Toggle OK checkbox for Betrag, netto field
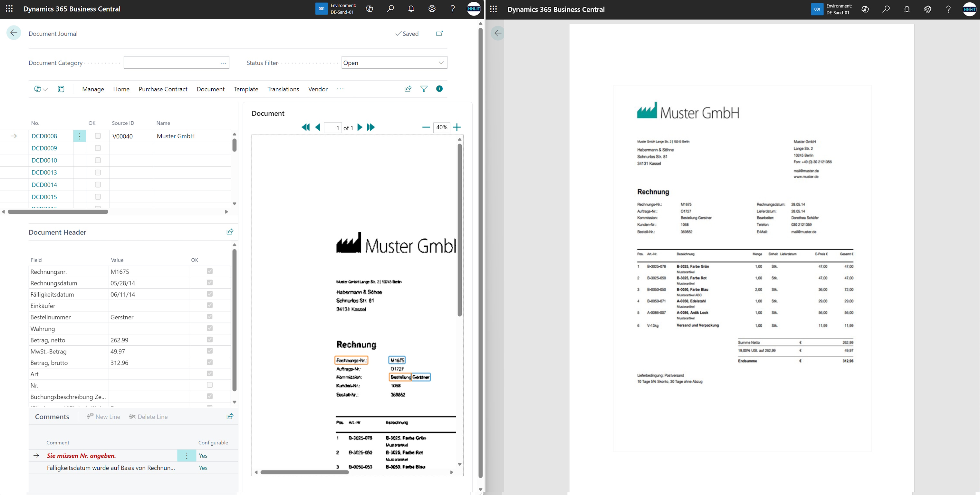Image resolution: width=980 pixels, height=495 pixels. (210, 340)
